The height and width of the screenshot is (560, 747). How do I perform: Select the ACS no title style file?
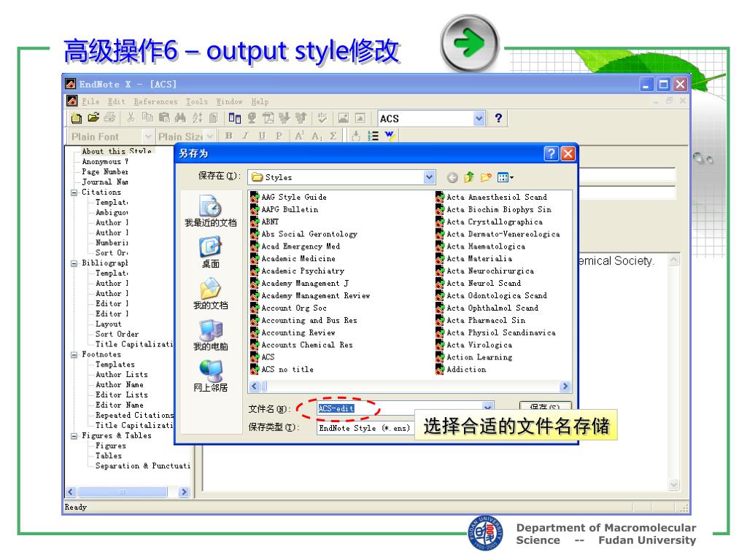pos(282,370)
